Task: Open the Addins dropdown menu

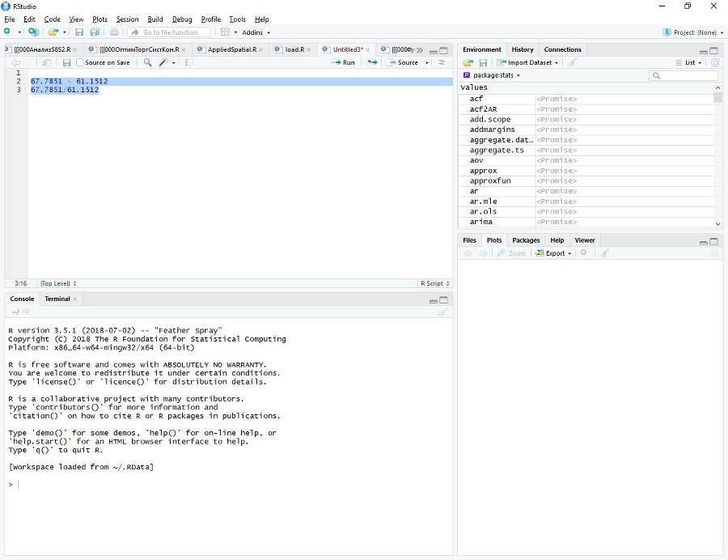Action: tap(256, 32)
